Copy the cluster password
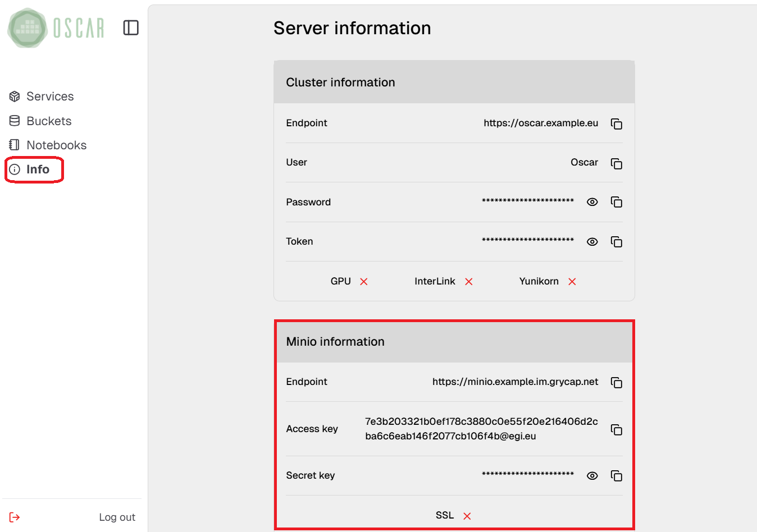The width and height of the screenshot is (757, 532). (x=616, y=202)
